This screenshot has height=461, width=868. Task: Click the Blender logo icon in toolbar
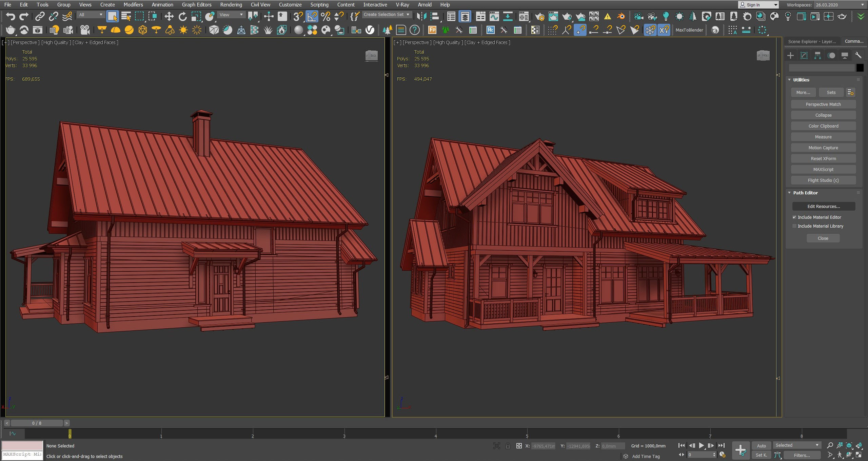click(x=621, y=16)
